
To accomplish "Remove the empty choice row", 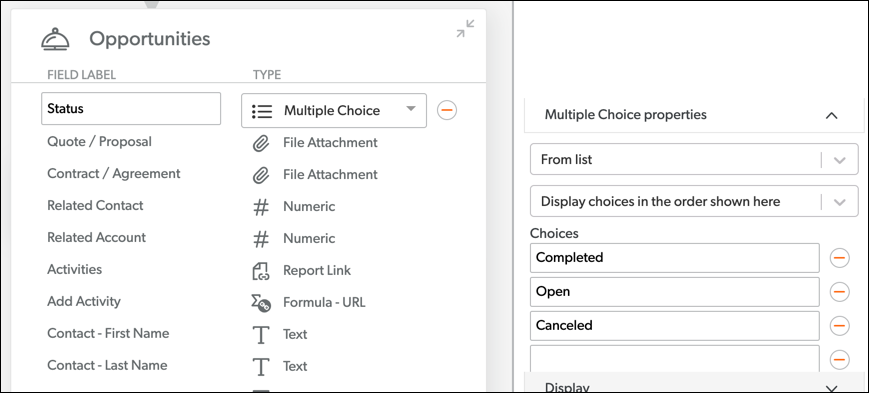I will click(839, 359).
